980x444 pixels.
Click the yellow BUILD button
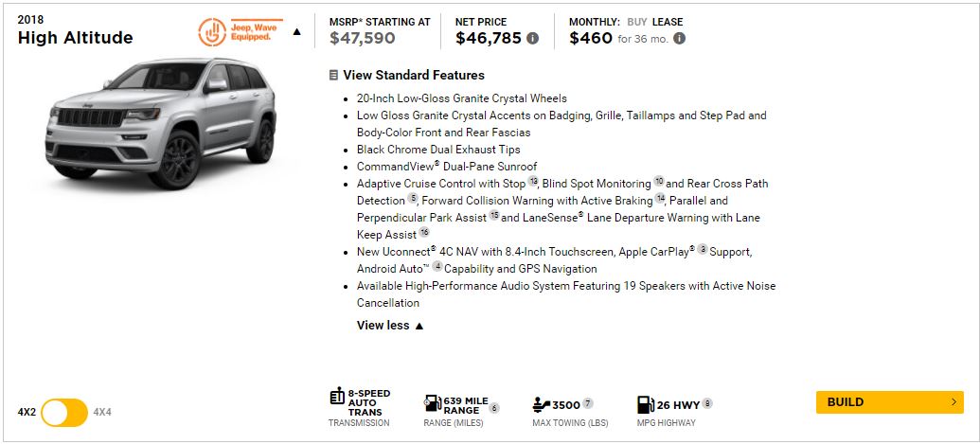tap(889, 402)
